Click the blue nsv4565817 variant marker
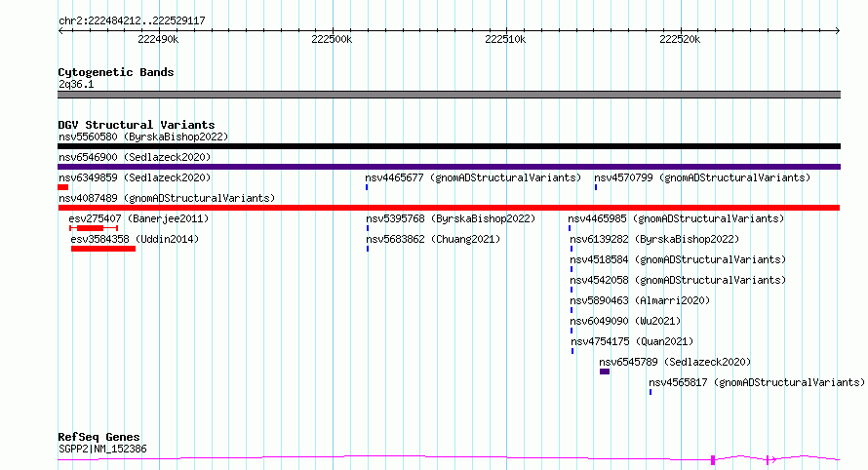The image size is (868, 470). (651, 393)
